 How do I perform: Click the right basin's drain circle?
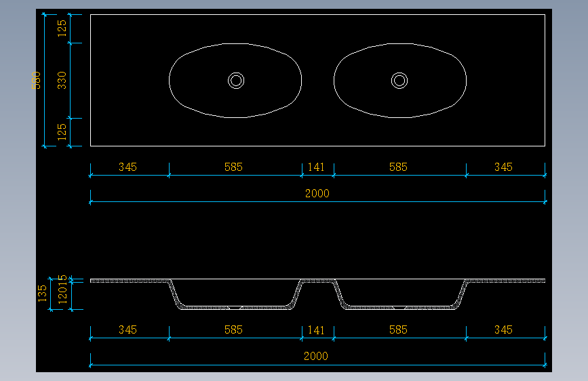click(399, 81)
